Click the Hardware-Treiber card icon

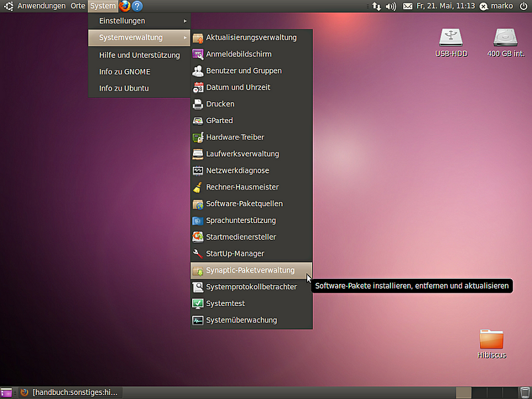click(198, 138)
